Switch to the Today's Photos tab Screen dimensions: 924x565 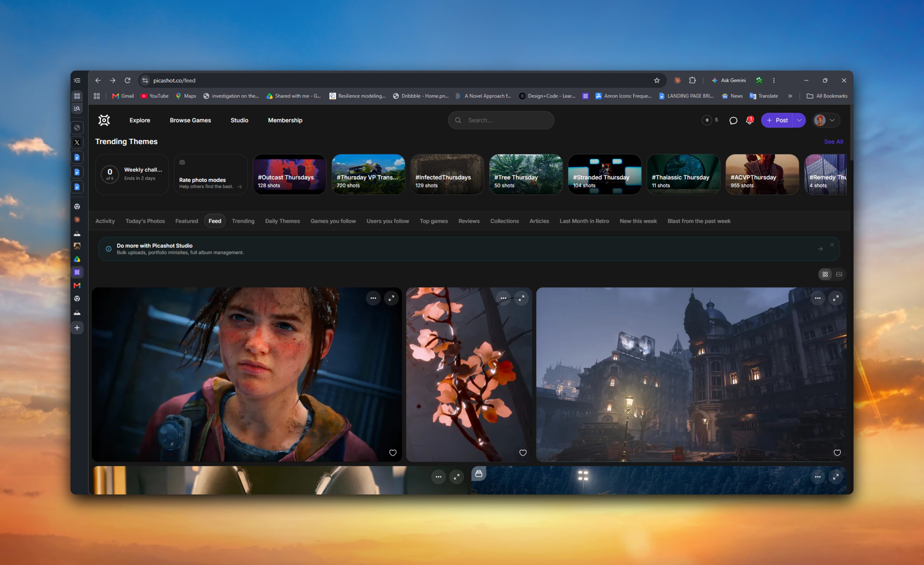(x=145, y=221)
